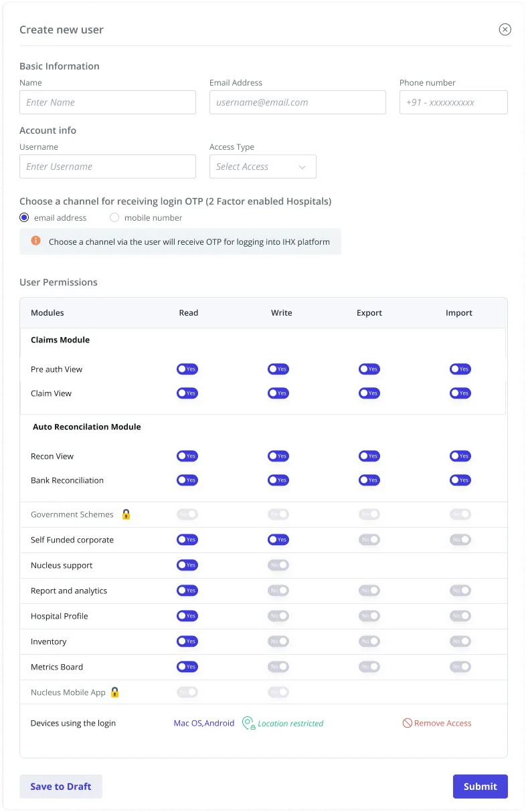Enable Nucleus support Write permission

278,565
